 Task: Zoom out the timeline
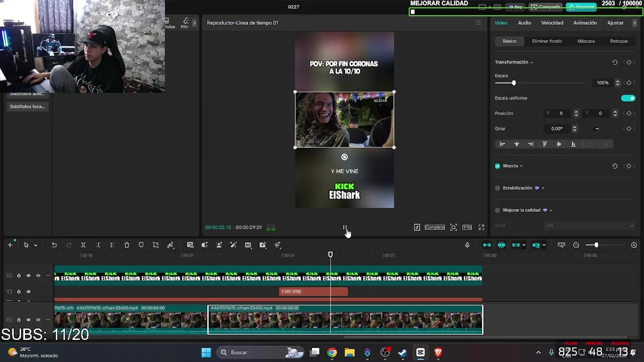point(576,245)
